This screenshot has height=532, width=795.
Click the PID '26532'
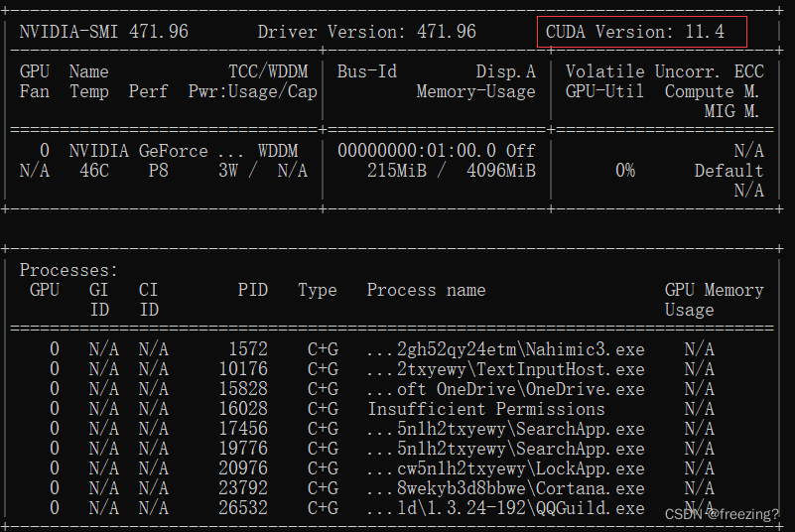[243, 507]
